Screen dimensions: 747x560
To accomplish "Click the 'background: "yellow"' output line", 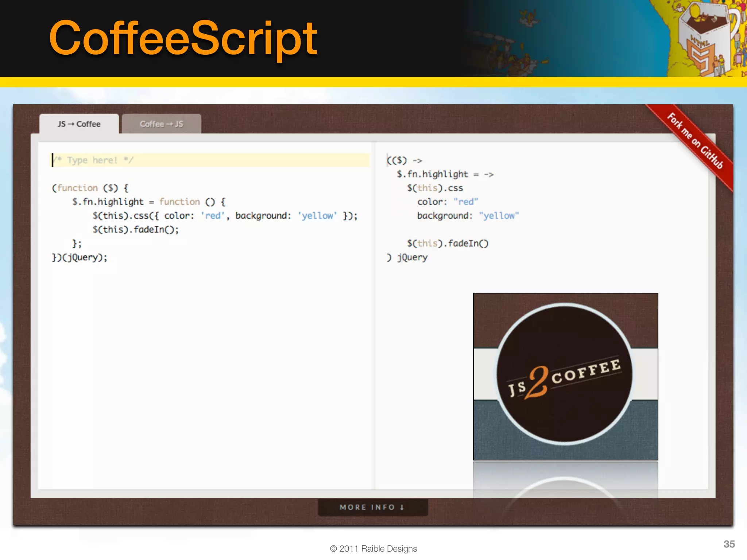I will 468,215.
